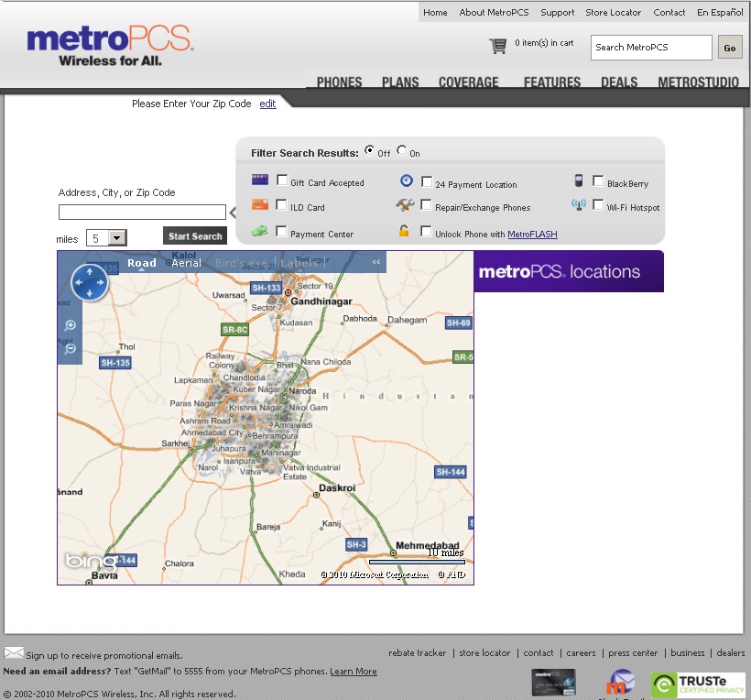Open the PHONES navigation menu
The width and height of the screenshot is (751, 700).
pos(339,82)
